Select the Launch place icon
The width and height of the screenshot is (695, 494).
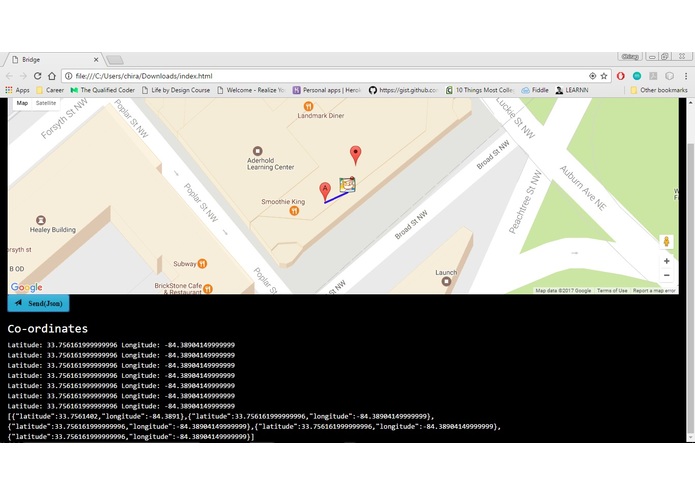tap(446, 281)
